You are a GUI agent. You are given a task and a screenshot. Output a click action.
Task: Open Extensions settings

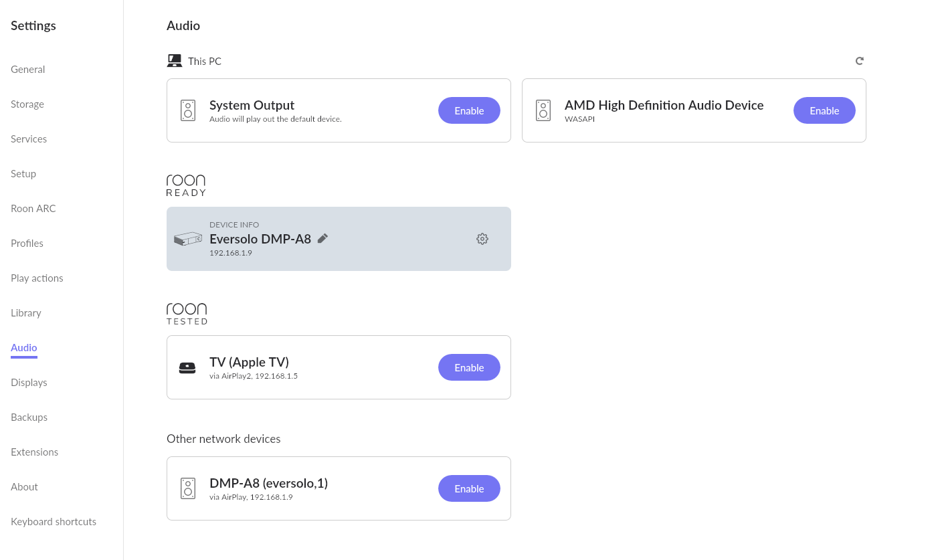pos(34,452)
